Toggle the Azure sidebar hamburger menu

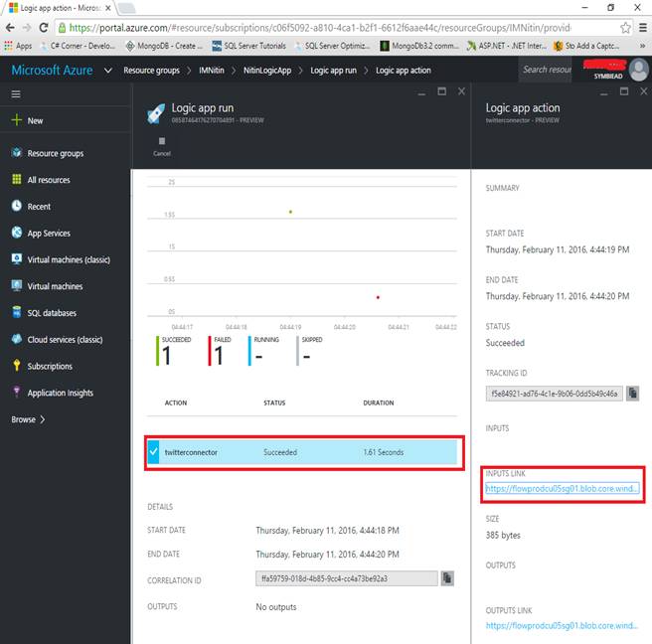16,94
